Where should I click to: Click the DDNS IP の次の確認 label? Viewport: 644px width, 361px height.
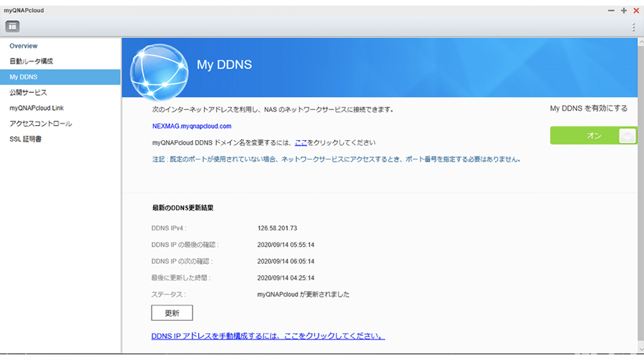(182, 262)
